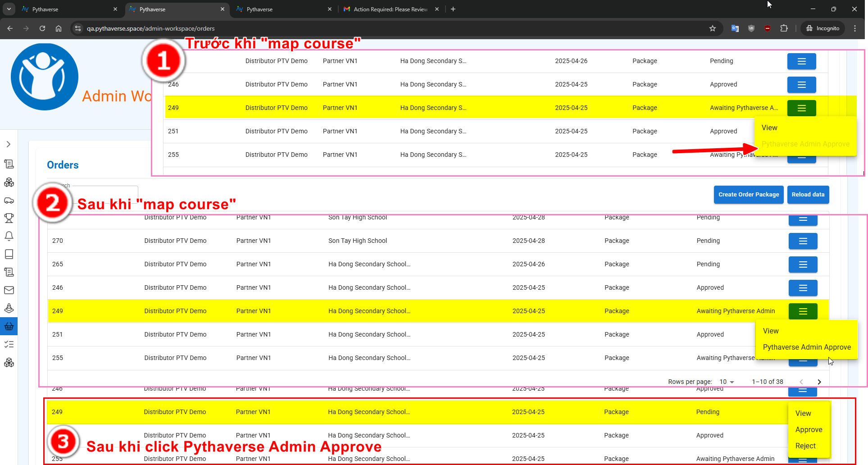This screenshot has width=868, height=465.
Task: Open the car icon in the sidebar
Action: 9,200
